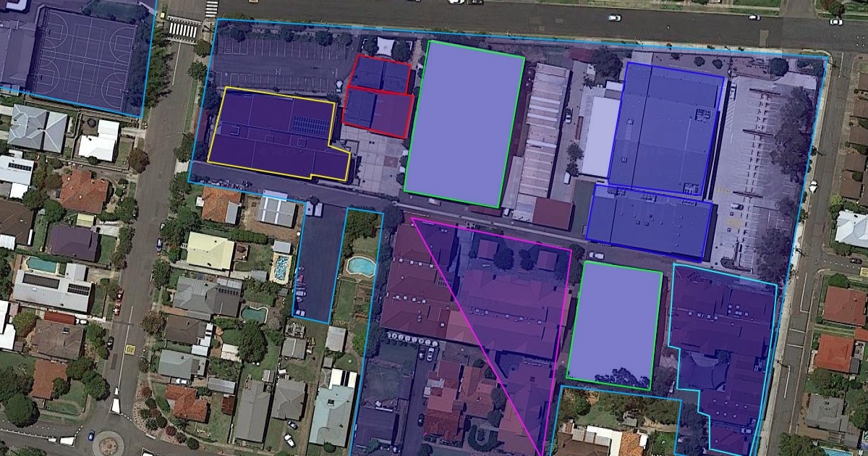Click the lower dark-blue outlined building polygon
The height and width of the screenshot is (456, 868).
[x=649, y=221]
